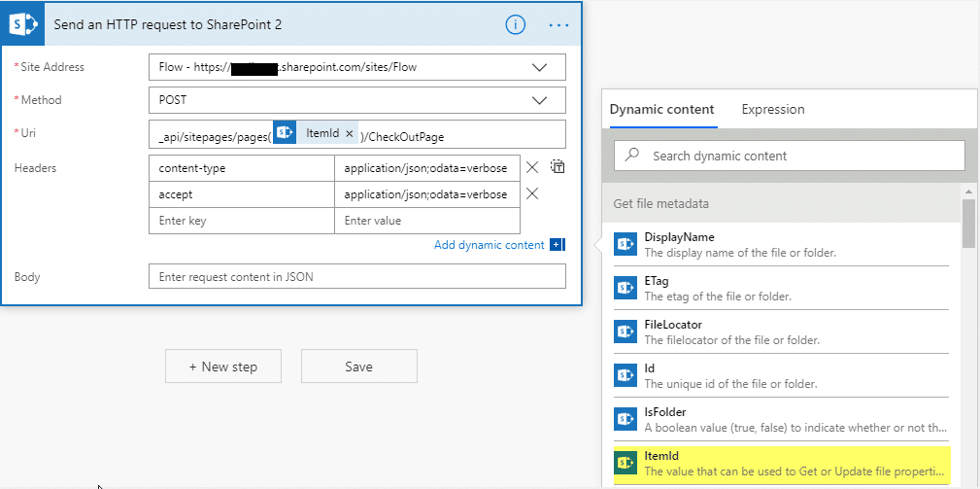Select ItemId dynamic content
The image size is (980, 489).
click(x=781, y=464)
